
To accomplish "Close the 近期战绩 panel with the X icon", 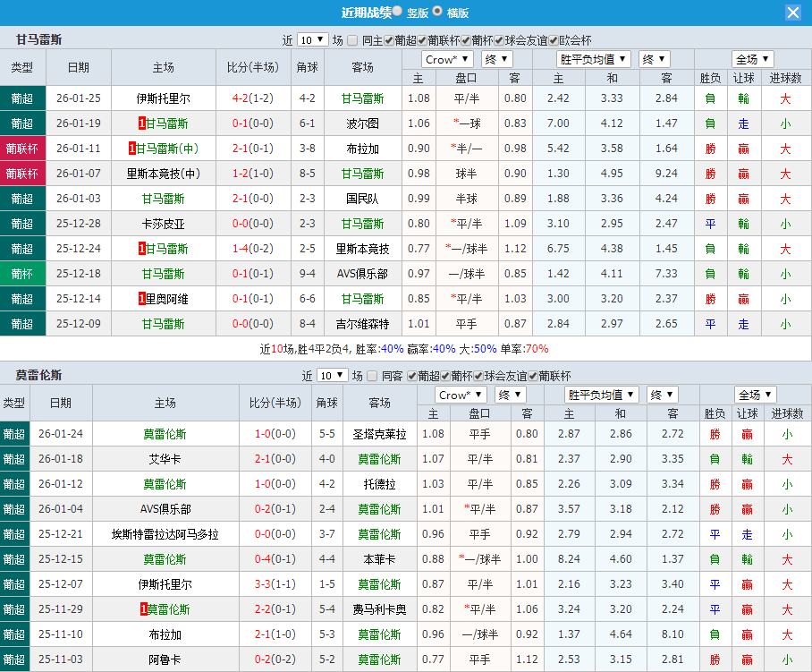I will coord(793,12).
